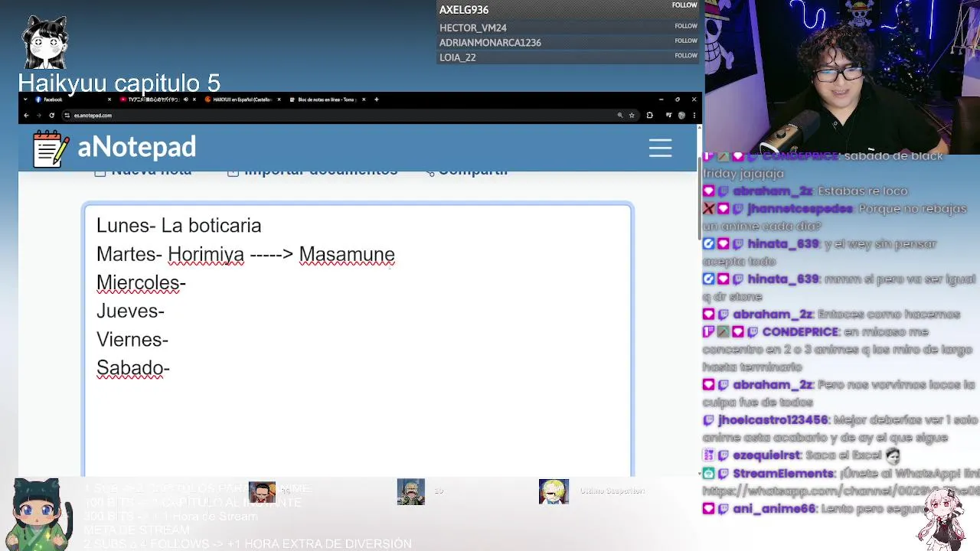Follow ADRIANMONARCA1236
The height and width of the screenshot is (551, 980).
(x=686, y=41)
